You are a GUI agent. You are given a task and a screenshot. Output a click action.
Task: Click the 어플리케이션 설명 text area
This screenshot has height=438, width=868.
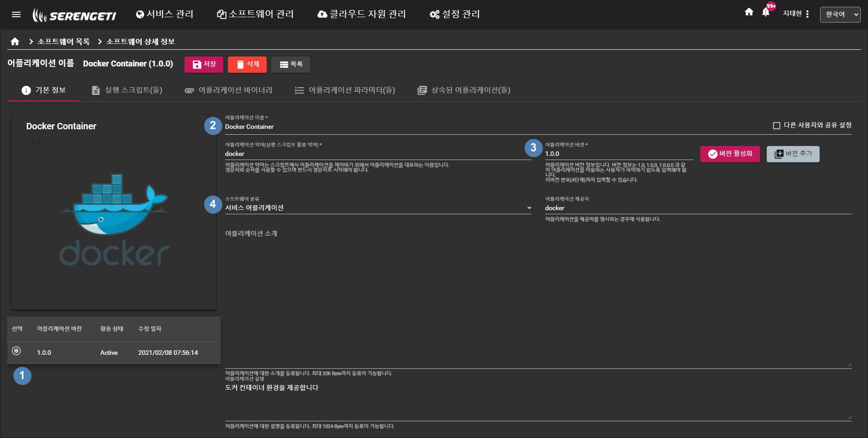(x=538, y=401)
